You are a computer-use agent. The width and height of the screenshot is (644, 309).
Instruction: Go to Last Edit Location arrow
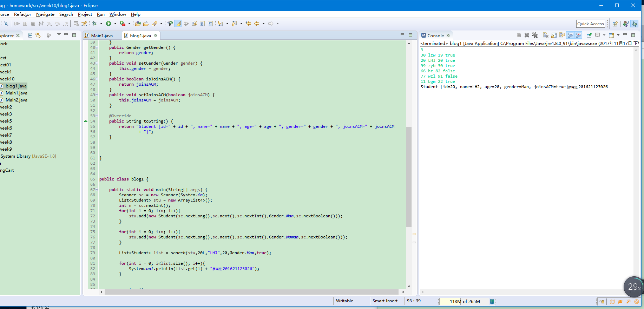(x=248, y=24)
